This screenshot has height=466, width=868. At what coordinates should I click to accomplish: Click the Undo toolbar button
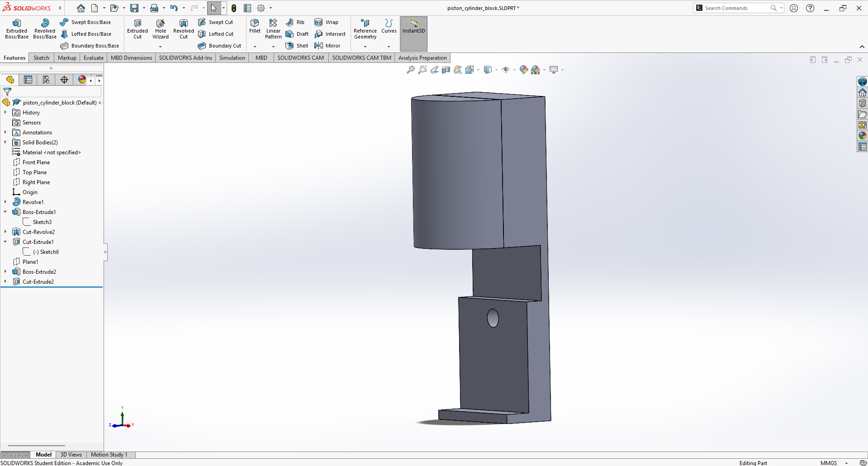174,8
